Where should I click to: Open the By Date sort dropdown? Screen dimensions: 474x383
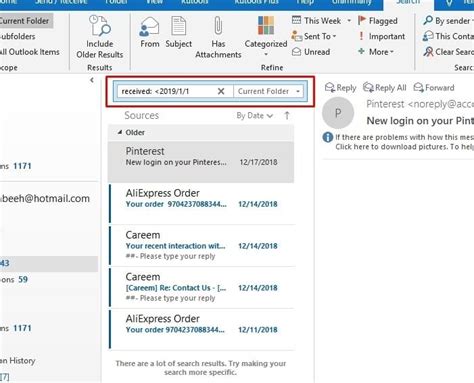pos(255,116)
